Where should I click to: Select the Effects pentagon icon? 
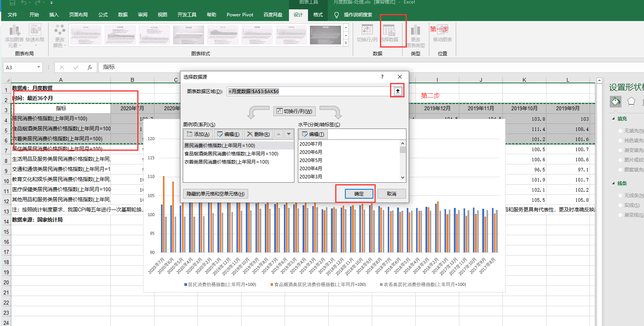pyautogui.click(x=631, y=102)
